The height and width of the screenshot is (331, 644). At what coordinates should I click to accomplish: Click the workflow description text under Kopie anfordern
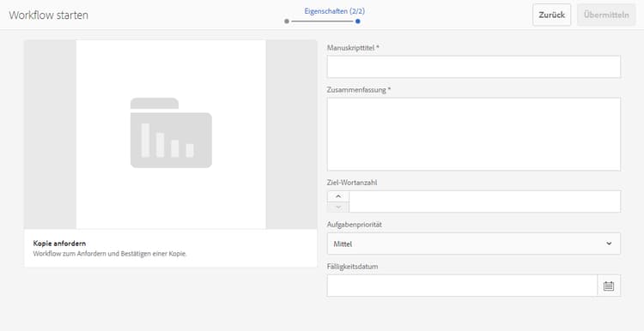[x=110, y=254]
